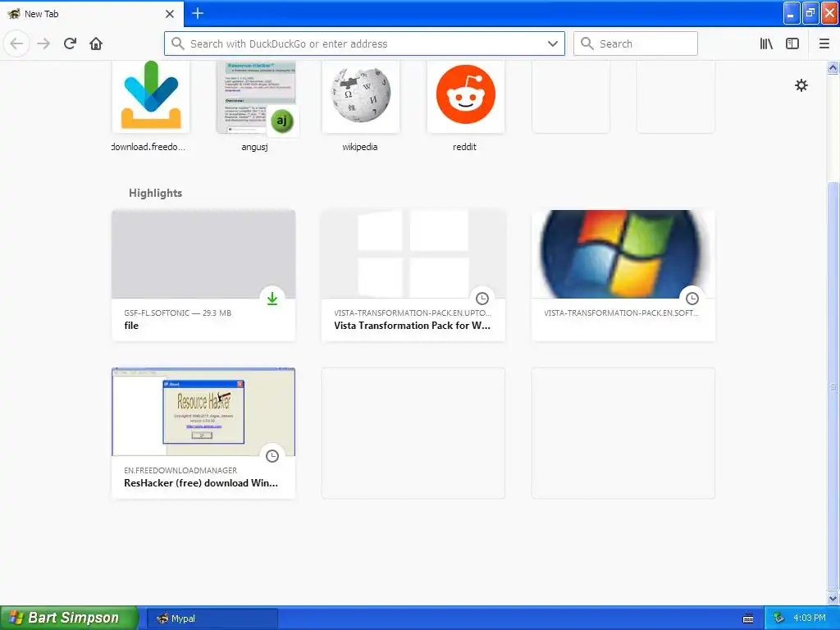Viewport: 840px width, 630px height.
Task: Open the download.freedo... top site tile
Action: (x=151, y=97)
